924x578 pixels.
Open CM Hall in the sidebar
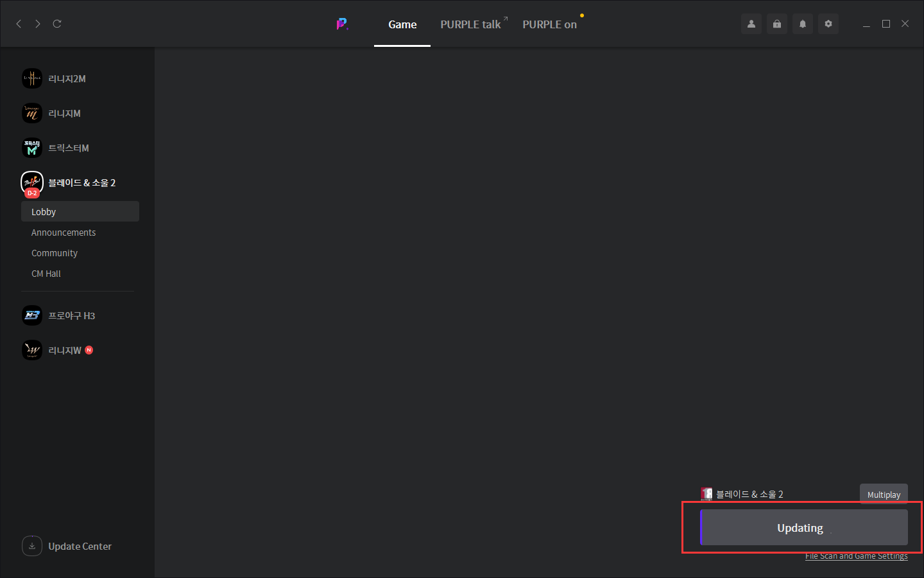(x=46, y=274)
